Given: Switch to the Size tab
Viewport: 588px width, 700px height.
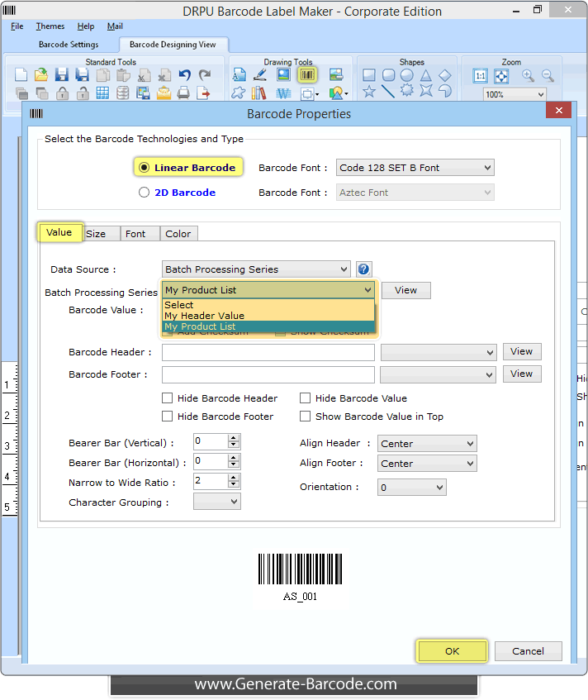Looking at the screenshot, I should pyautogui.click(x=101, y=234).
